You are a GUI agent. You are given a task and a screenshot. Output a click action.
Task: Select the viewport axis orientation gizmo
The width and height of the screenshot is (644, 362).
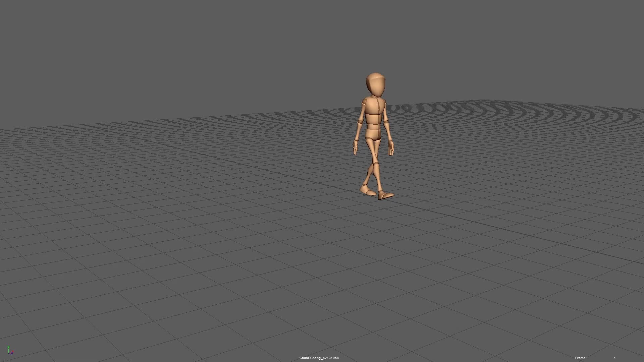(x=9, y=351)
